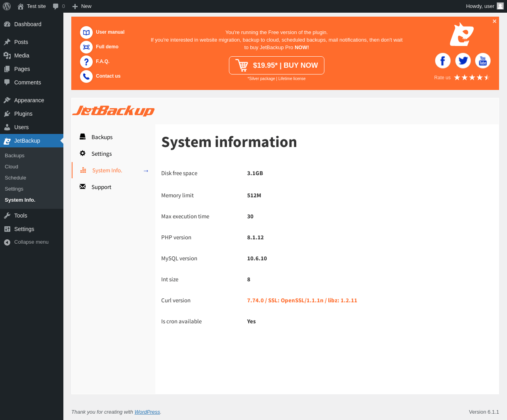Select the System Info. plugin tab
507x420 pixels.
pyautogui.click(x=113, y=170)
